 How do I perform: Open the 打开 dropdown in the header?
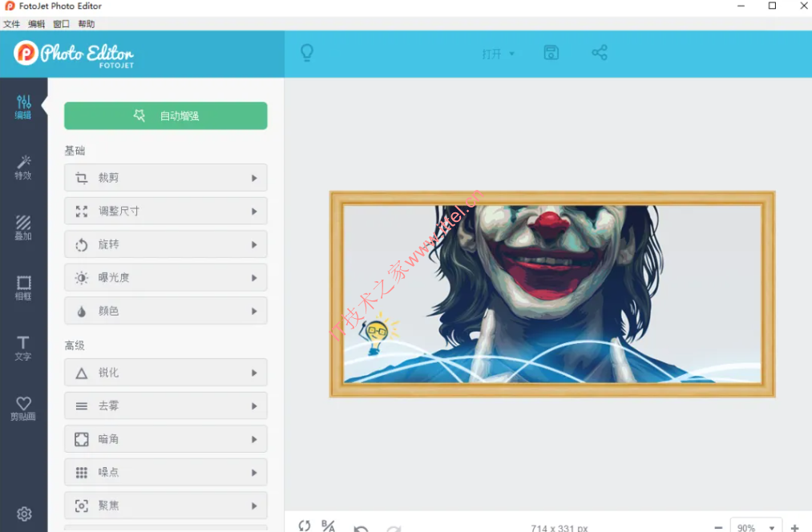coord(498,54)
